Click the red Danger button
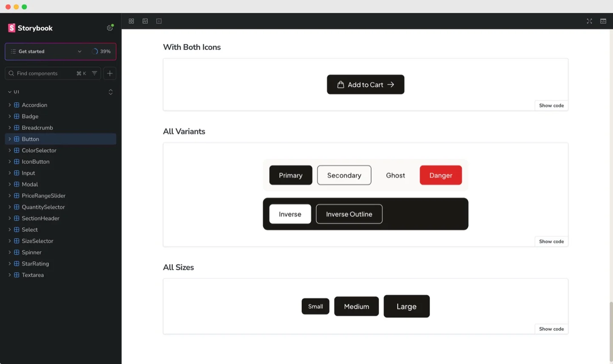This screenshot has height=364, width=613. point(441,175)
